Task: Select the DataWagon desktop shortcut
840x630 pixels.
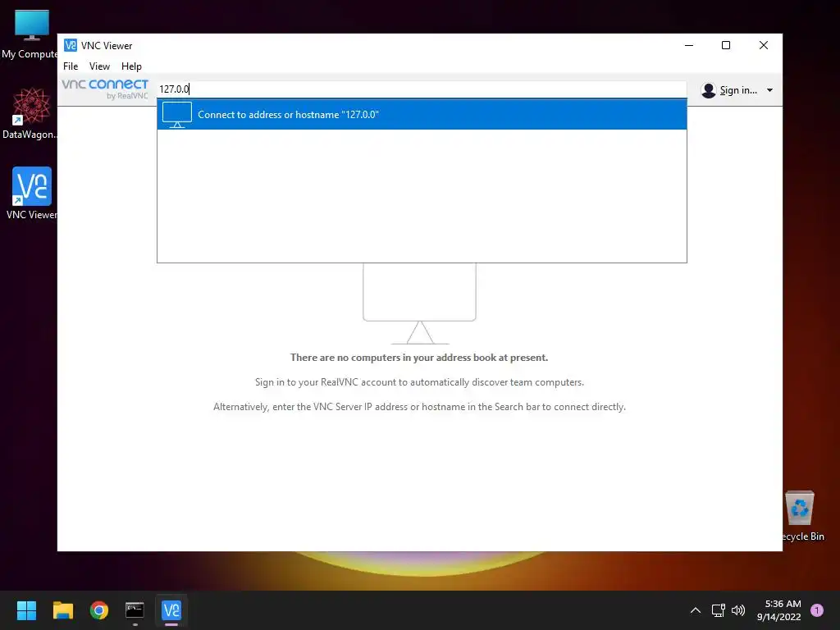Action: (30, 113)
